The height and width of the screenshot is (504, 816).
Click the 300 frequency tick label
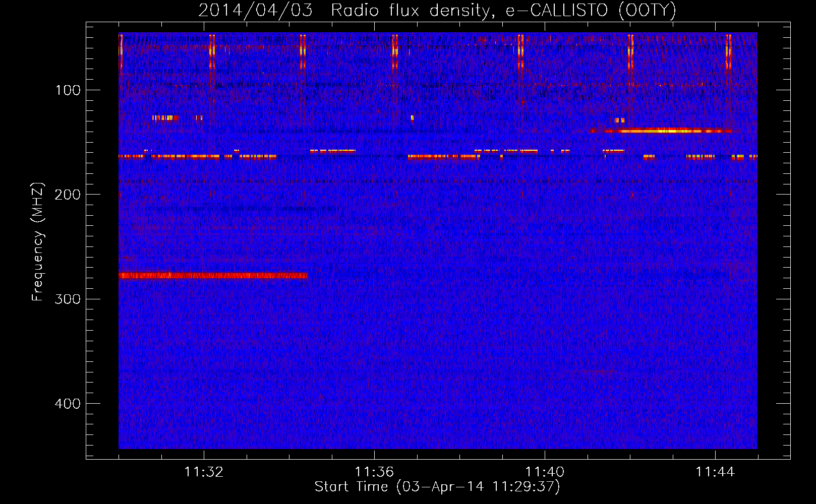point(68,299)
